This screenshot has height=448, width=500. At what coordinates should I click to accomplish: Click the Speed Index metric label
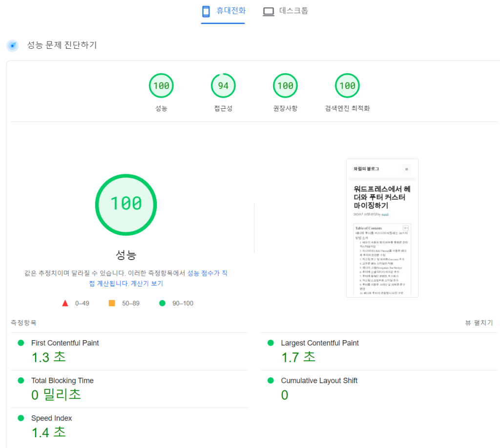pos(52,418)
